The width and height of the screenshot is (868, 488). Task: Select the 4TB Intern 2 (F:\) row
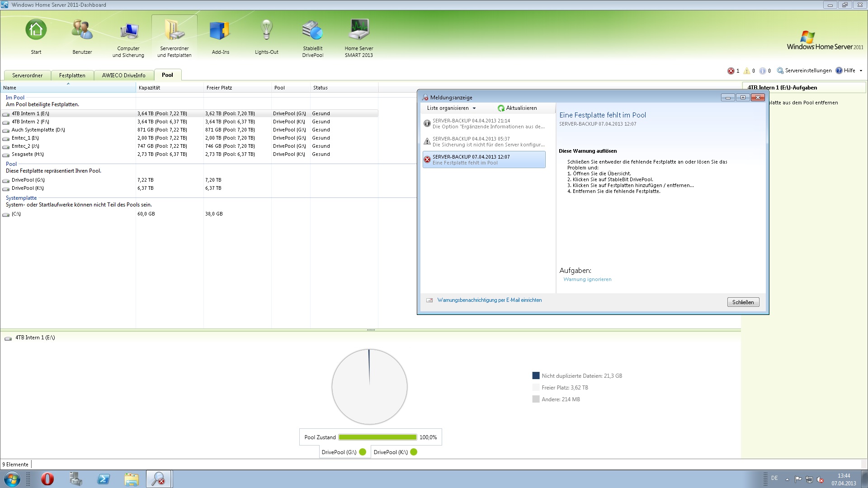click(189, 122)
